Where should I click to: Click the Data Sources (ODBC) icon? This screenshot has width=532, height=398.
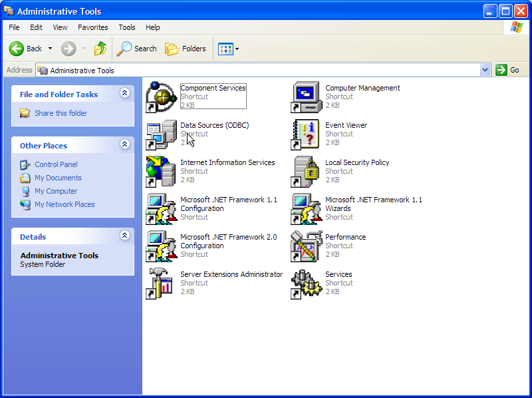coord(161,134)
